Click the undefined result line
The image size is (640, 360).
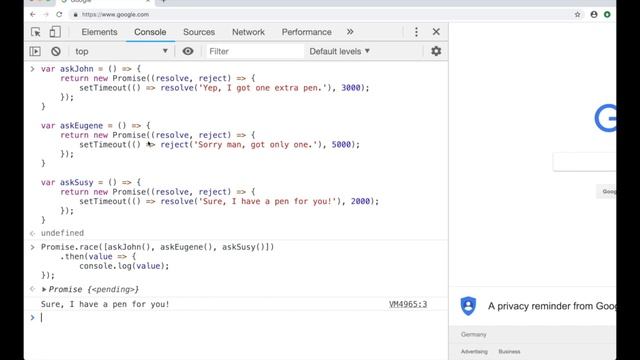coord(62,233)
